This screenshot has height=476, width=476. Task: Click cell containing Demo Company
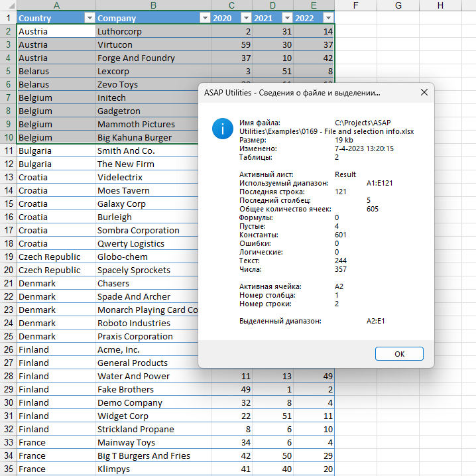(153, 402)
